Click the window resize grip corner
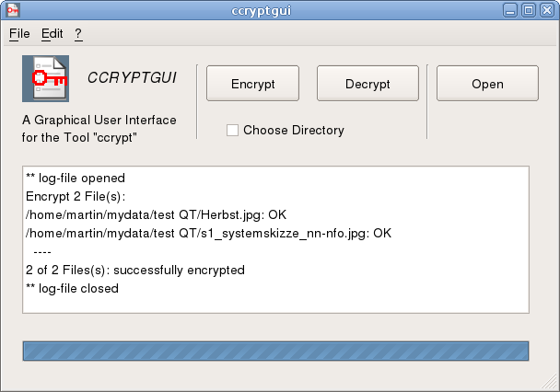Image resolution: width=560 pixels, height=392 pixels. [x=549, y=381]
